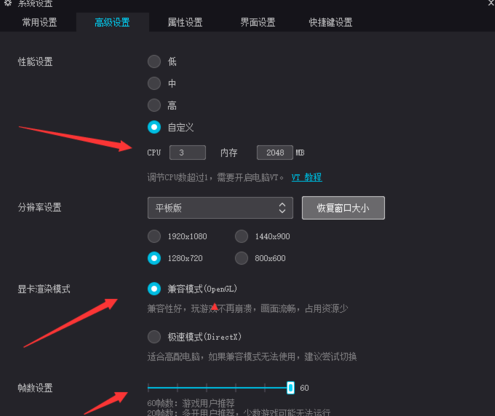Click the CPU count input field
Screen dimensions: 495x416
[x=187, y=153]
